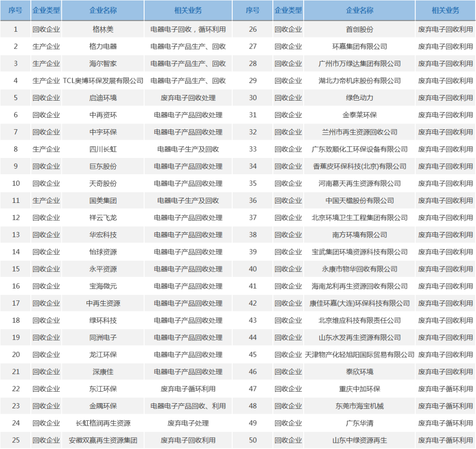Screen dimensions: 476x449
Task: Click on 金泰莱环保
Action: (360, 115)
